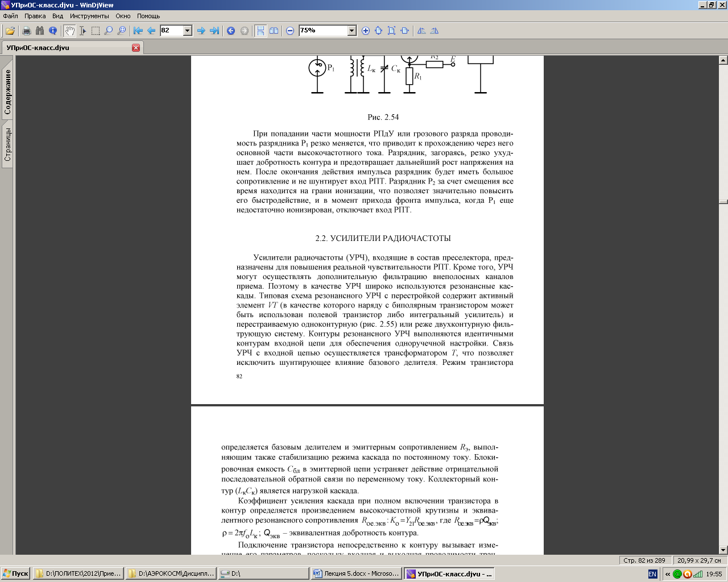Screen dimensions: 728x582
Task: Toggle continuous page layout
Action: coord(260,31)
